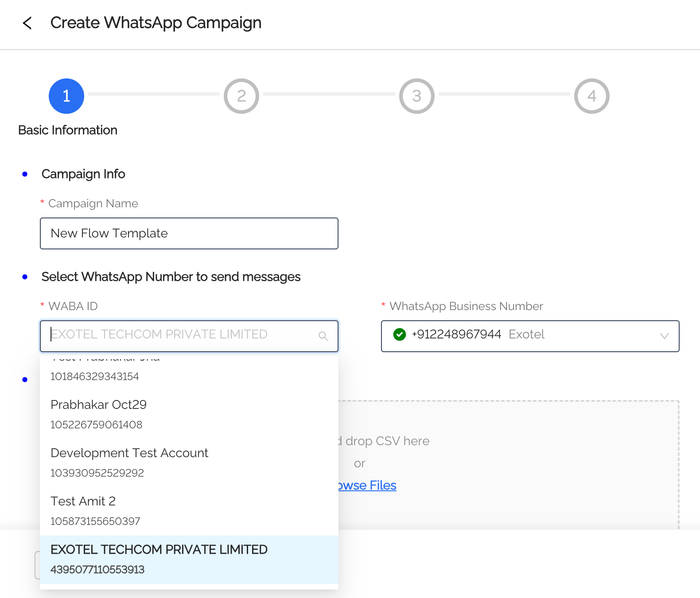Select EXOTEL TECHCOM PRIVATE LIMITED option

[189, 559]
